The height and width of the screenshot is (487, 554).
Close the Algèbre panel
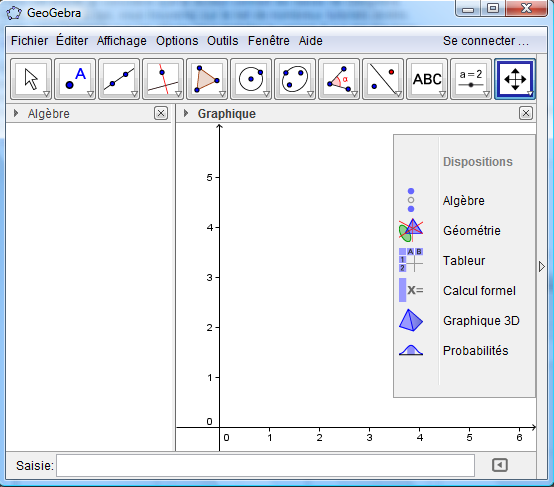[161, 113]
